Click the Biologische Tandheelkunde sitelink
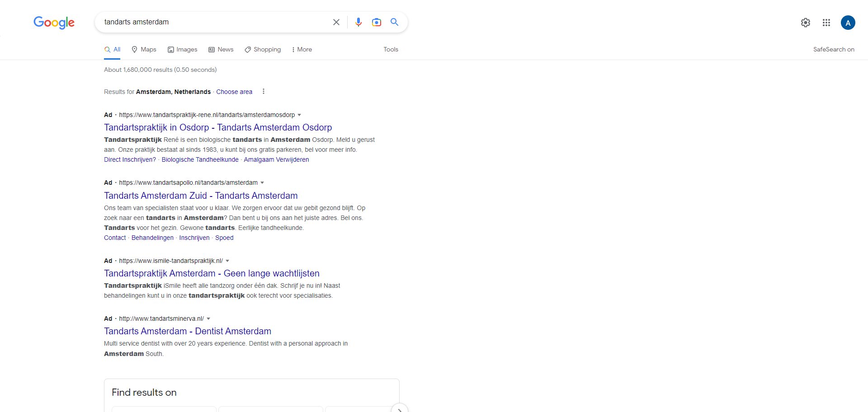The image size is (868, 412). tap(200, 159)
